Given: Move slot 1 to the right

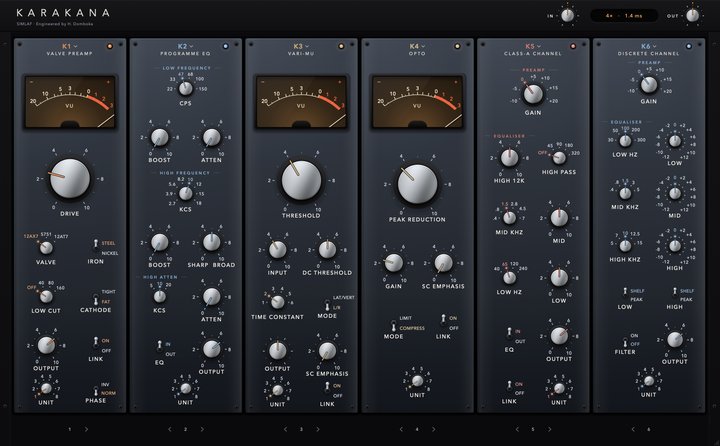Looking at the screenshot, I should [86, 429].
